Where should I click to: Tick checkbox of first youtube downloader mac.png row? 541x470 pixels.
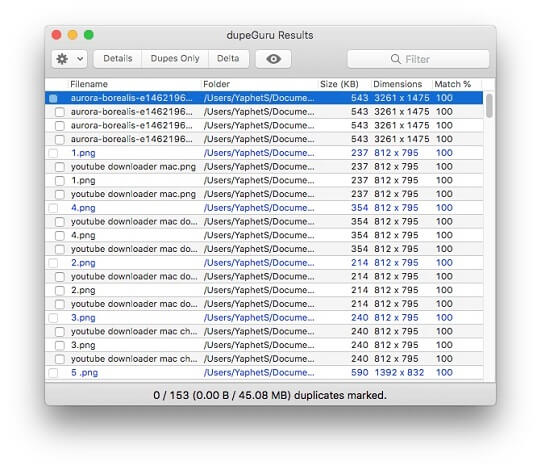coord(60,167)
